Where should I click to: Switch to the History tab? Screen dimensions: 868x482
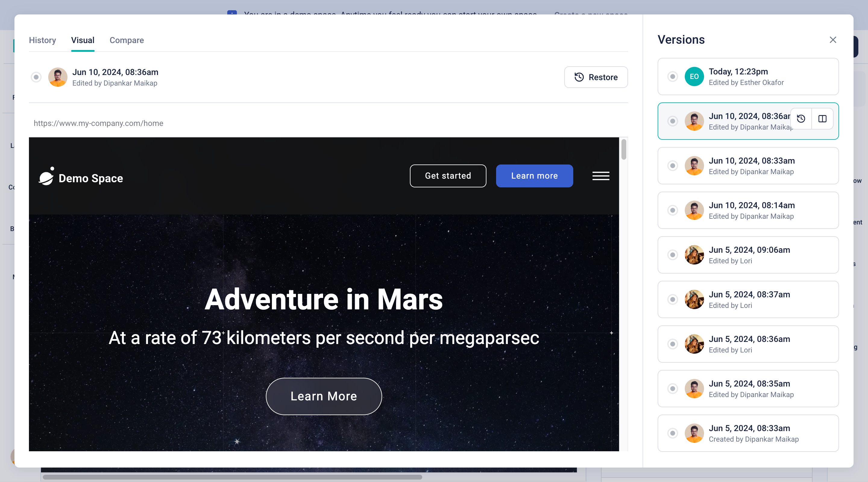(42, 40)
